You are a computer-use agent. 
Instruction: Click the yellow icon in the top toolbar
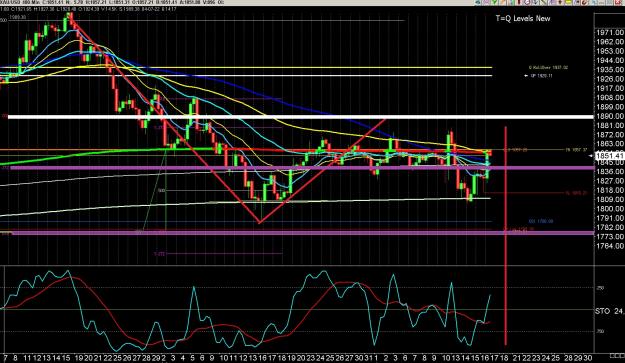[x=569, y=2]
